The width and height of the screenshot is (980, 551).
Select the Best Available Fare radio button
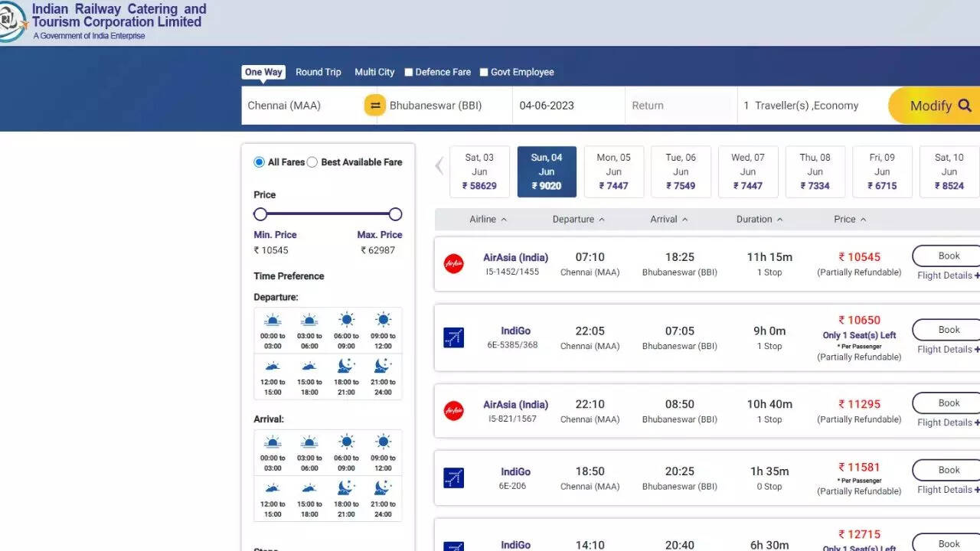[312, 162]
